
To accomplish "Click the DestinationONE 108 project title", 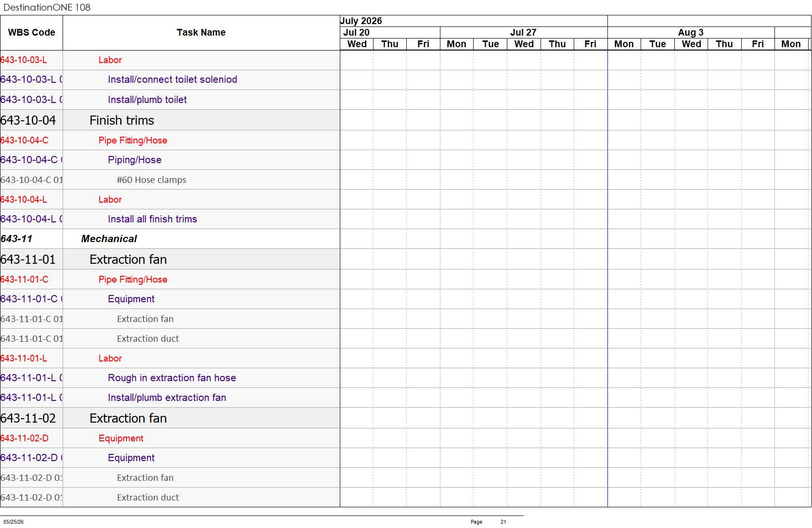I will (47, 7).
